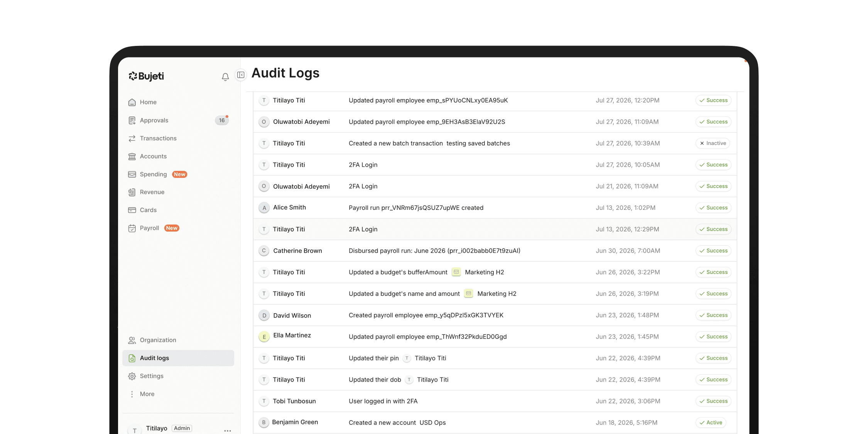Click the Cards icon
The width and height of the screenshot is (868, 434).
pyautogui.click(x=132, y=210)
